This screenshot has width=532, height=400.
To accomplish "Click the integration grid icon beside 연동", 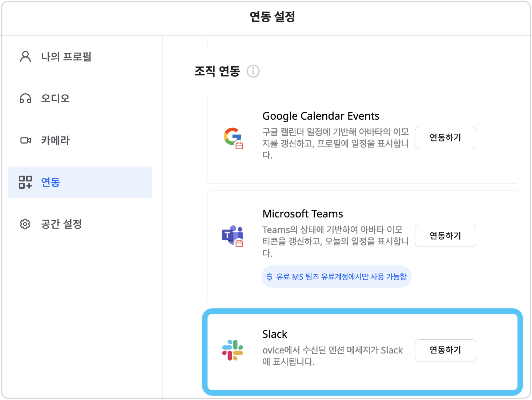I will tap(25, 183).
